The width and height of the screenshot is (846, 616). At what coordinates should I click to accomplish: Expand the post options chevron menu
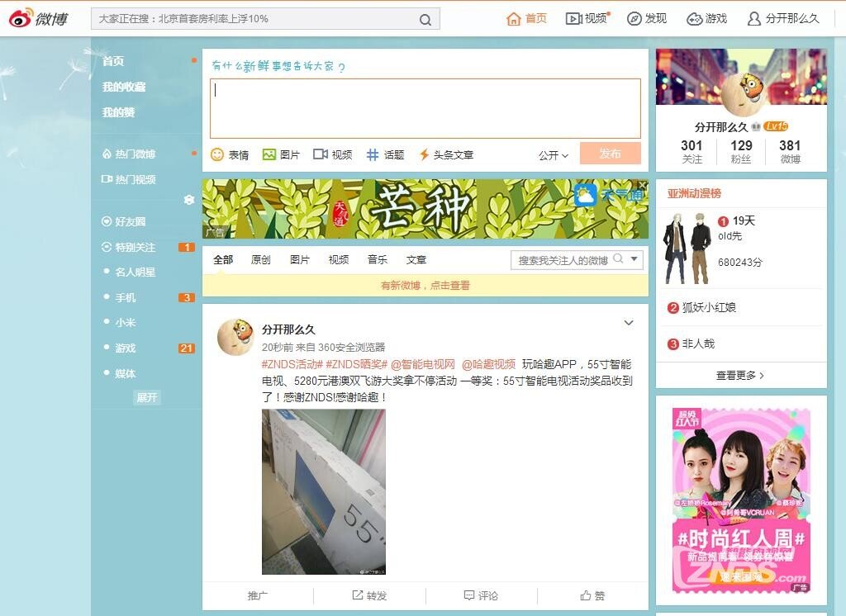(629, 323)
